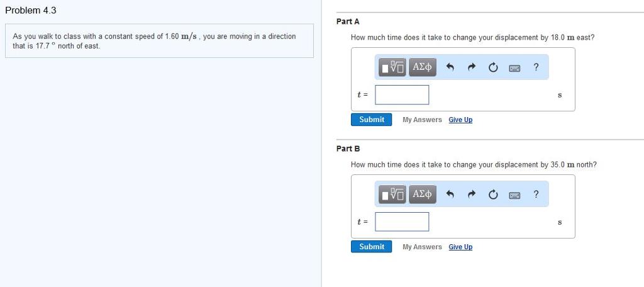The image size is (644, 287).
Task: Show keyboard shortcuts in Part A
Action: coord(514,67)
